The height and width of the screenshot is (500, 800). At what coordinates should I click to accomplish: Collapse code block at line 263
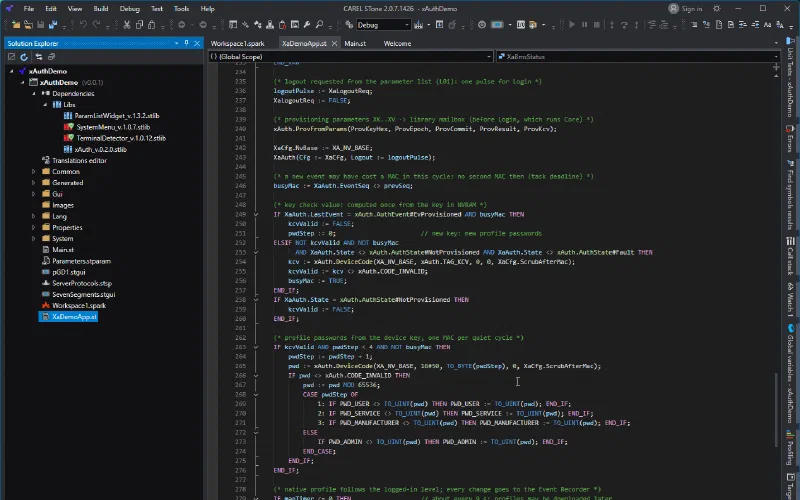click(256, 347)
